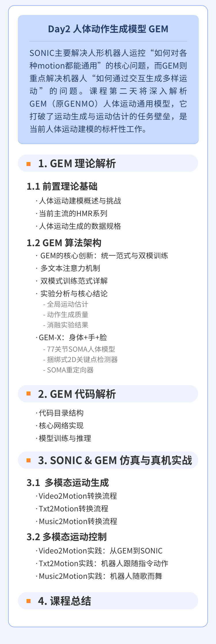The width and height of the screenshot is (216, 644).
Task: Click the orange square beside 课程总结
Action: (x=29, y=601)
